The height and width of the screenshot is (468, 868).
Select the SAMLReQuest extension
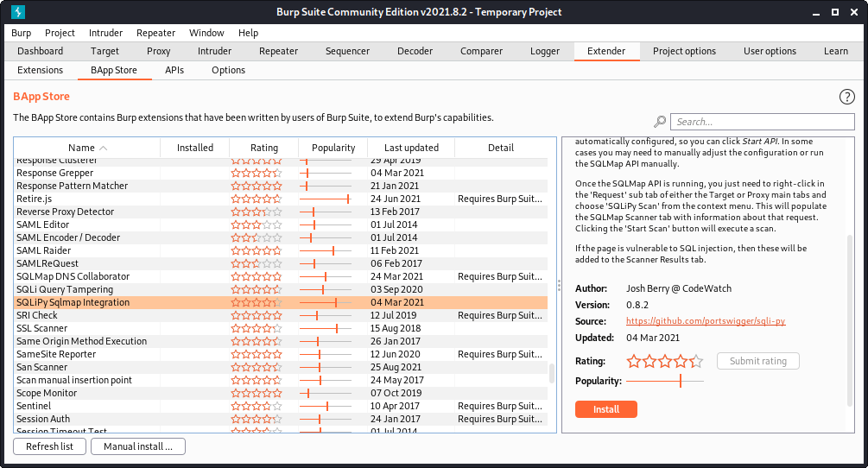[281, 263]
